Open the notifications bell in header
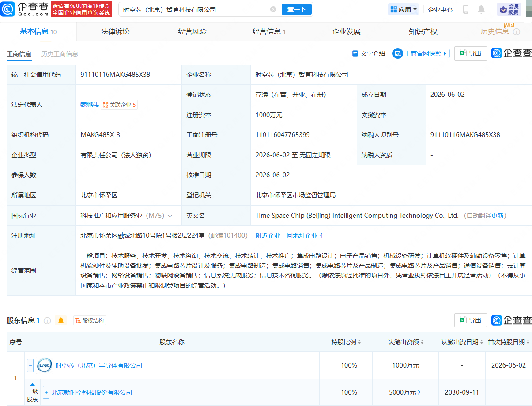The width and height of the screenshot is (532, 406). point(481,9)
